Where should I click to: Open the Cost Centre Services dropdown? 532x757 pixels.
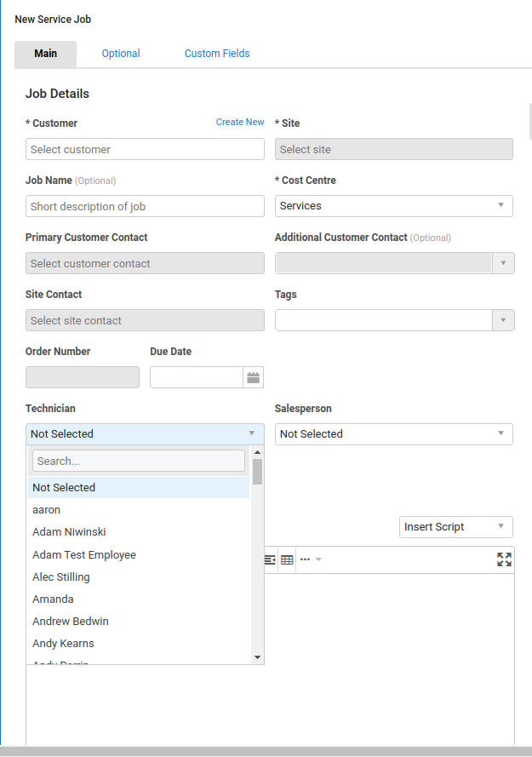pos(394,206)
